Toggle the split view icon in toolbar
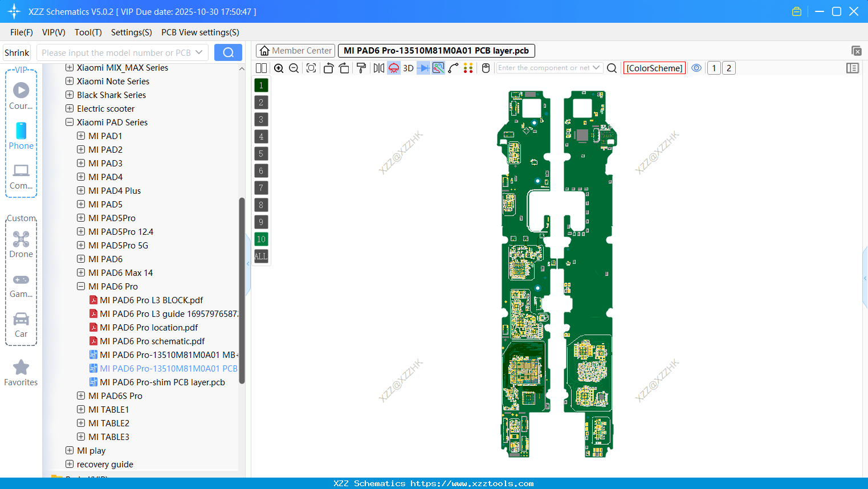This screenshot has height=489, width=868. click(x=261, y=68)
